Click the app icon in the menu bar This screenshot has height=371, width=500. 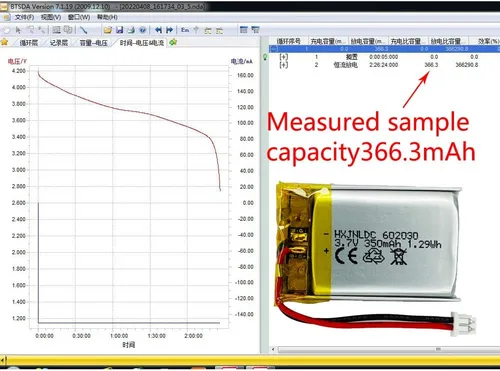tap(6, 17)
